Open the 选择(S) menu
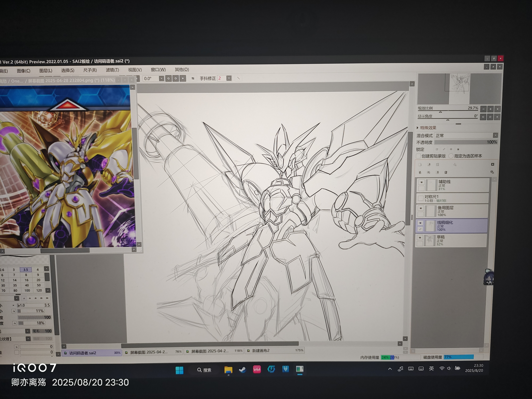The height and width of the screenshot is (399, 532). pos(68,70)
